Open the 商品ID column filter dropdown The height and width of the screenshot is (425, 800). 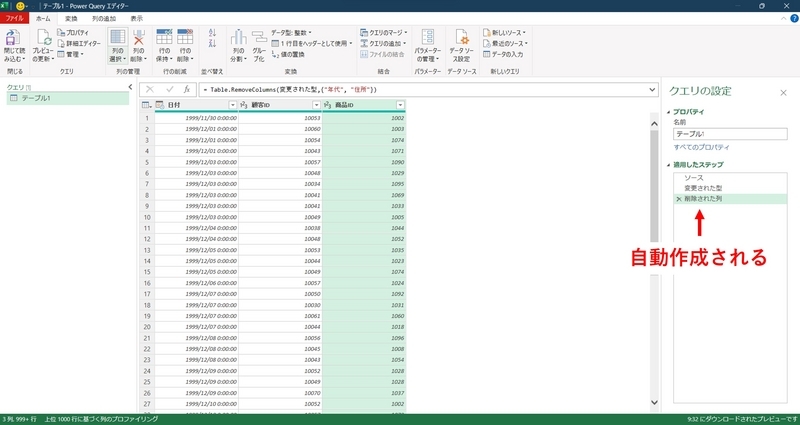[400, 105]
